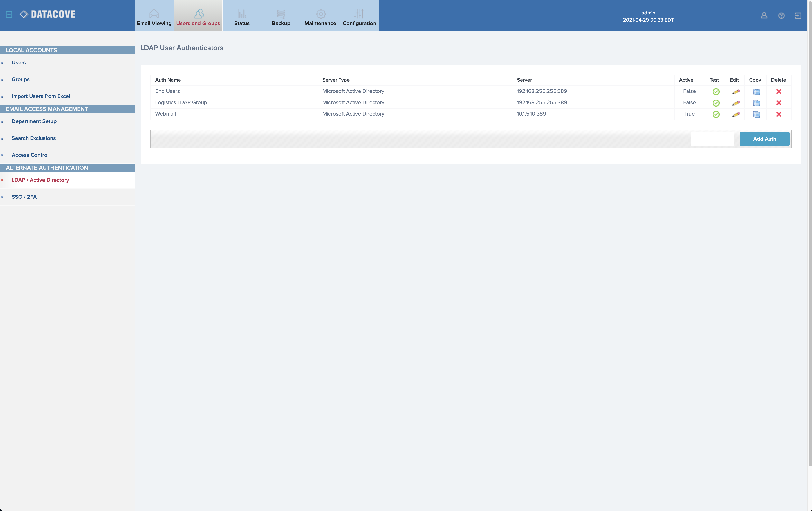Go to Import Users from Excel
This screenshot has height=511, width=812.
point(41,96)
